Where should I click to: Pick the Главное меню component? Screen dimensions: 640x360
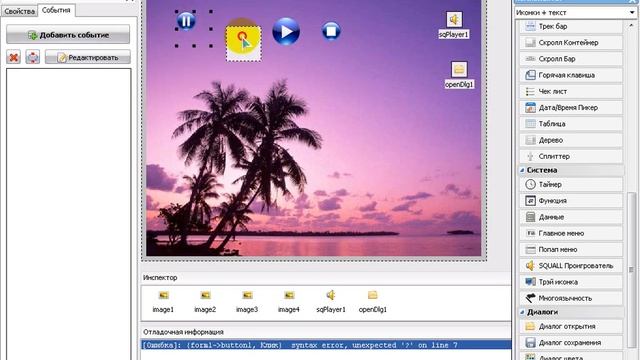coord(571,233)
